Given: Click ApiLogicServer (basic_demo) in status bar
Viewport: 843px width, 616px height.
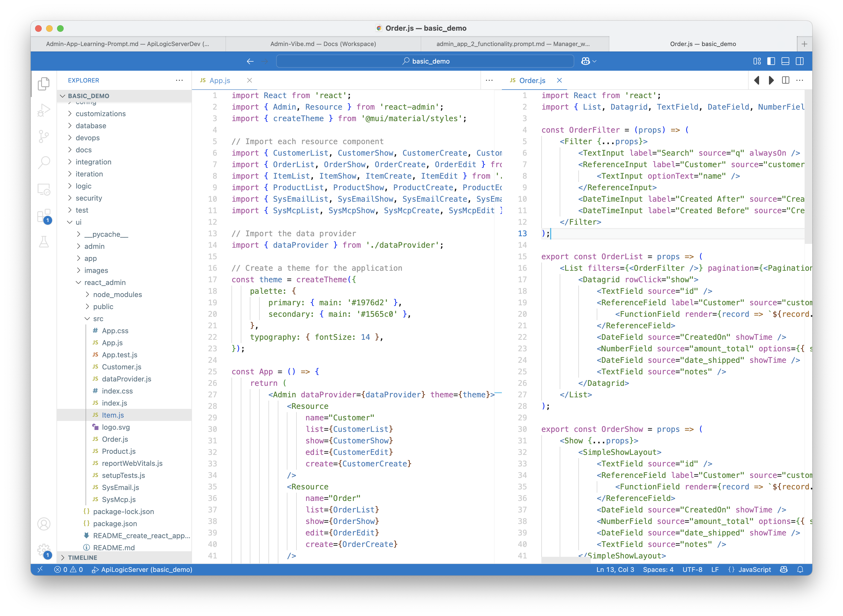Looking at the screenshot, I should click(x=142, y=569).
